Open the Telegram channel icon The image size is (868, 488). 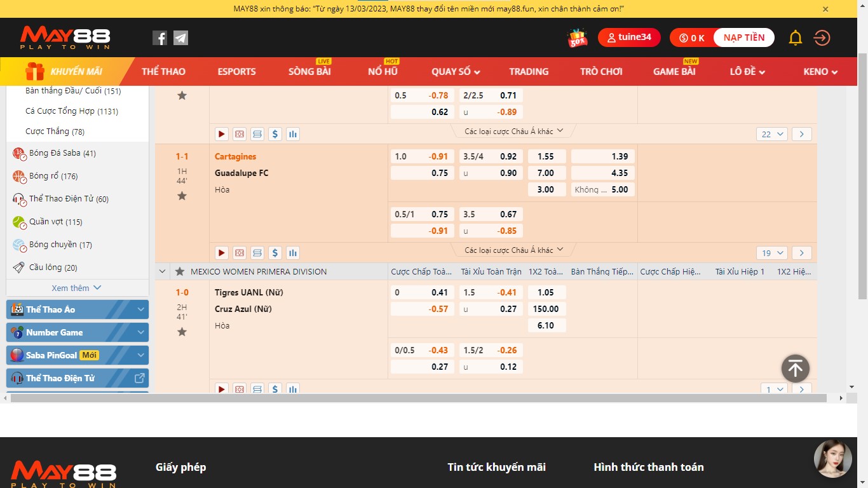181,38
